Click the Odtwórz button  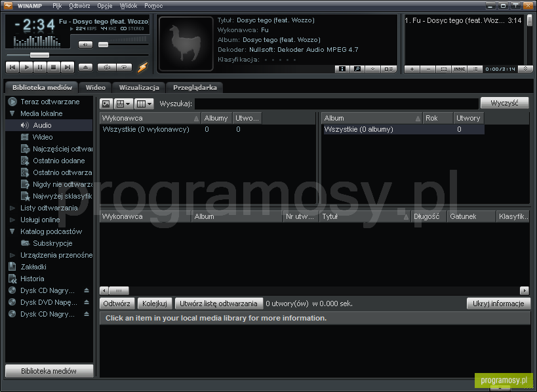tap(117, 304)
